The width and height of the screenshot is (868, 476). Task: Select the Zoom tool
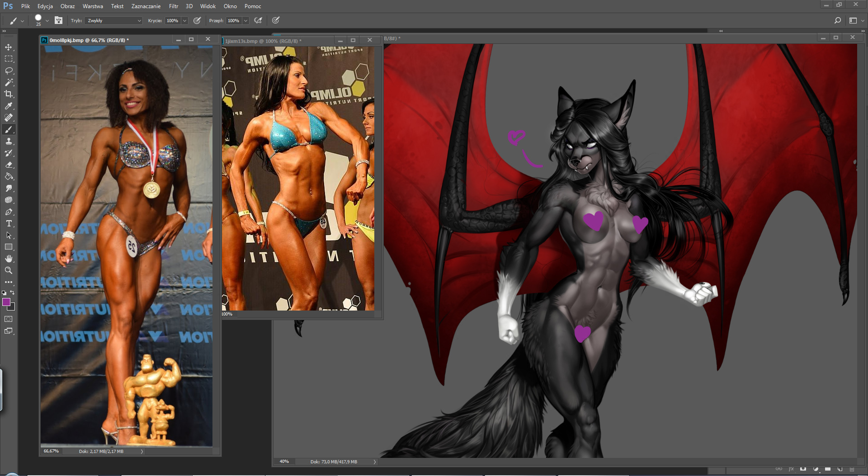coord(9,271)
